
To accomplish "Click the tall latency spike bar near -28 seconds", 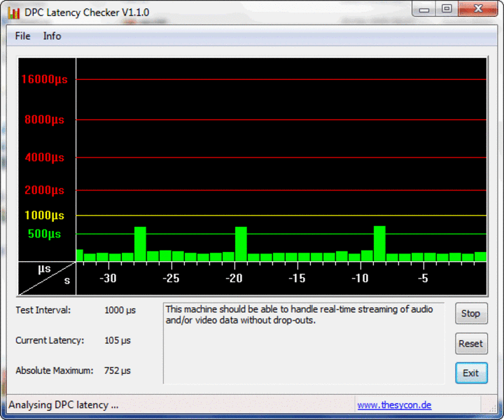I will point(140,244).
